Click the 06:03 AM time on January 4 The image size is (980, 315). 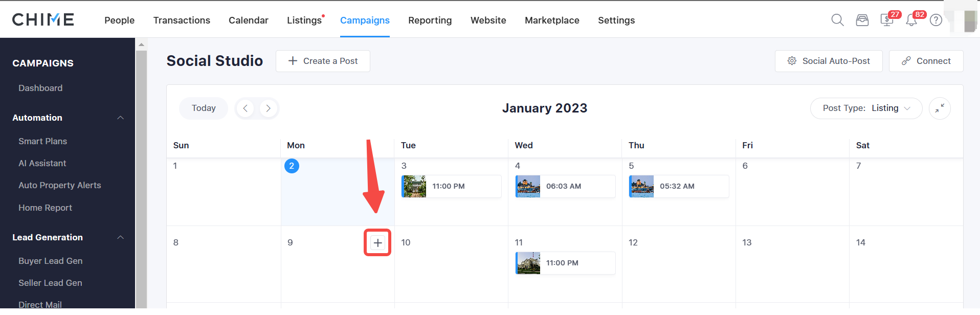click(x=564, y=186)
